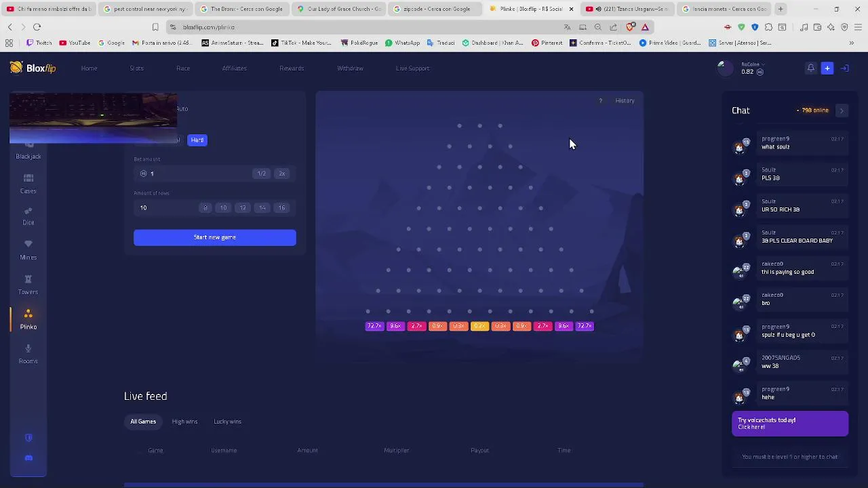The width and height of the screenshot is (868, 488).
Task: Choose 14 rows option
Action: 262,207
